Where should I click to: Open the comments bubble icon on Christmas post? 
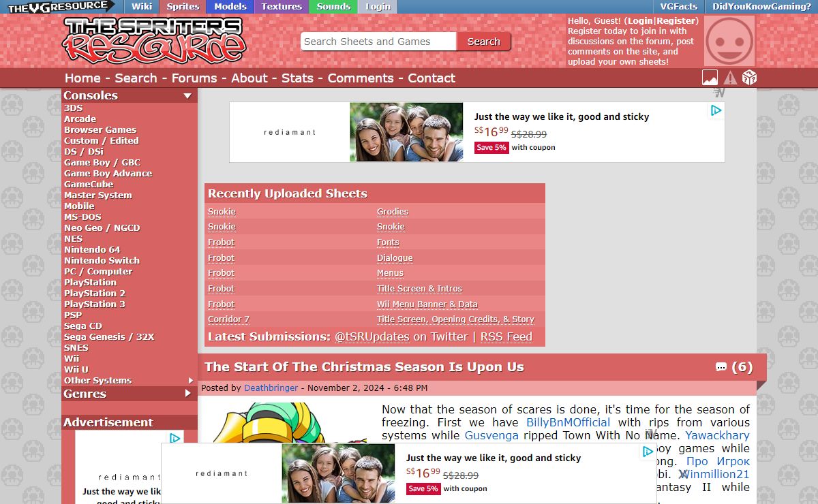(x=721, y=367)
